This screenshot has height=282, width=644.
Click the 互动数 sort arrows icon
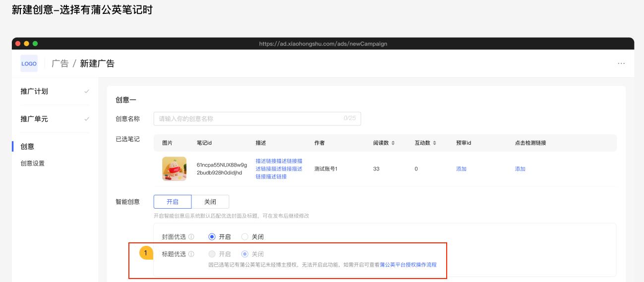(x=435, y=143)
